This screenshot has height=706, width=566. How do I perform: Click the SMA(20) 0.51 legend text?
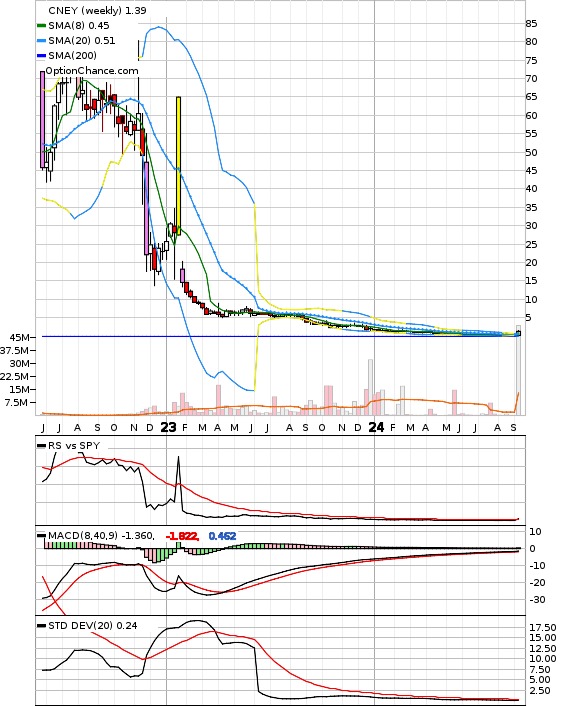point(82,41)
